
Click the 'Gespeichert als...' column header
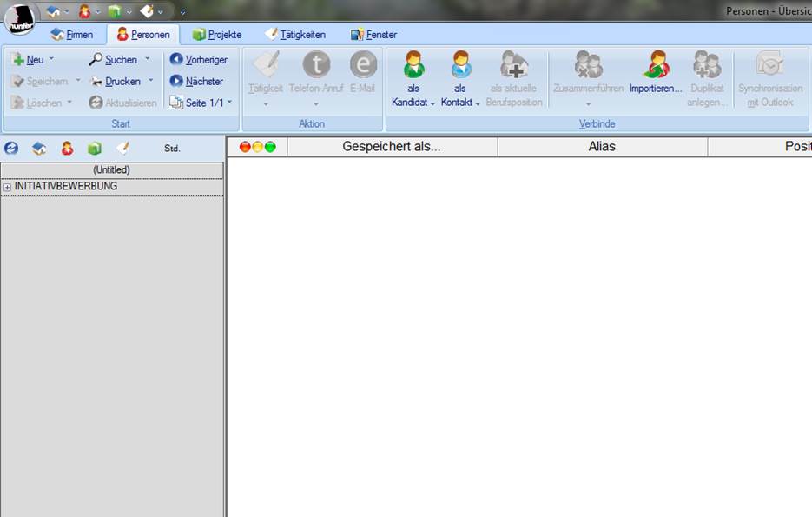(392, 147)
